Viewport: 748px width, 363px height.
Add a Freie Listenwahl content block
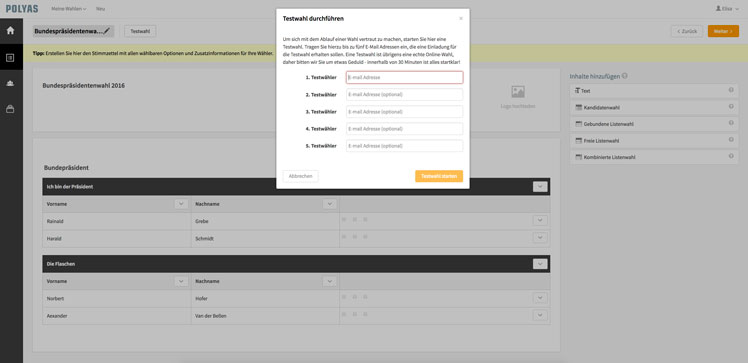click(654, 141)
